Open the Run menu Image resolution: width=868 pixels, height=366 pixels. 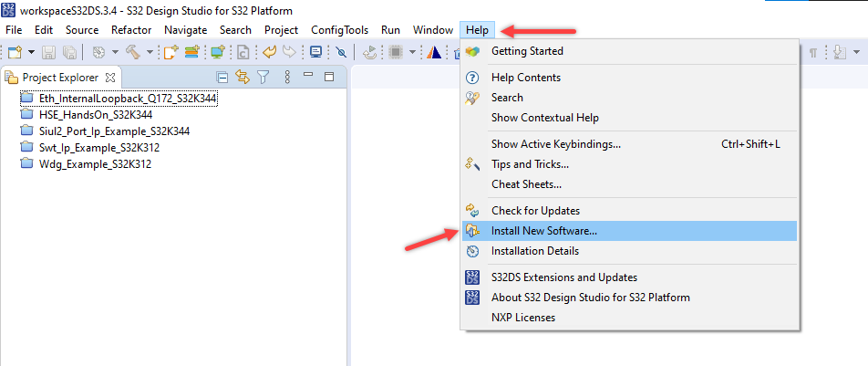point(390,30)
